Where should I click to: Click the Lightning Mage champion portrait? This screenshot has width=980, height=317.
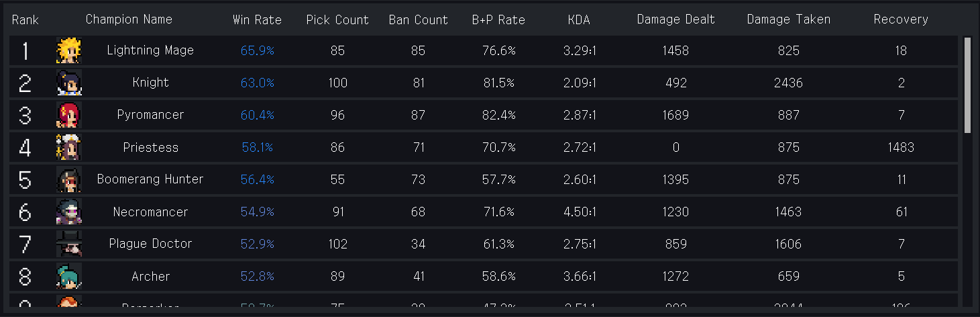click(x=68, y=50)
